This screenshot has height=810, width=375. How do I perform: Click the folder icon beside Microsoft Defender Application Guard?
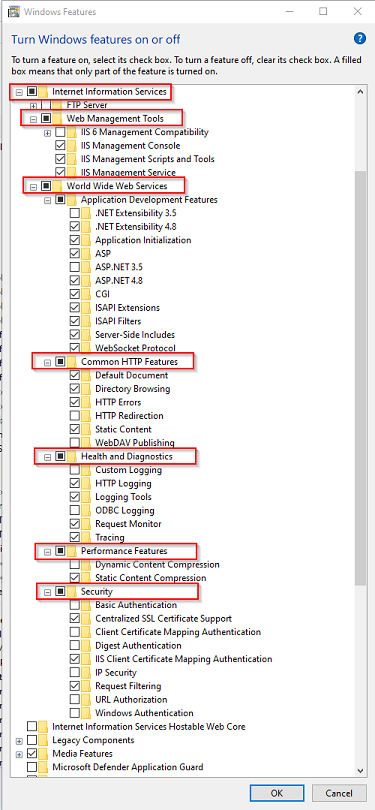coord(43,767)
